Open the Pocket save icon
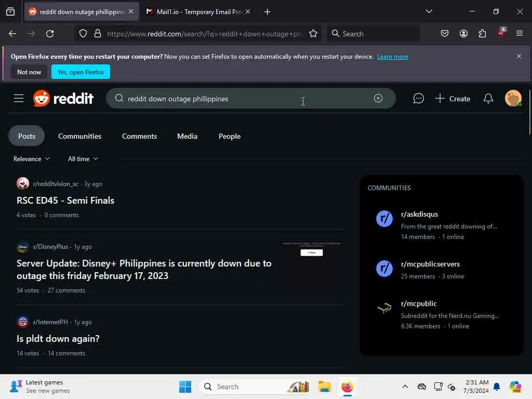Image resolution: width=532 pixels, height=399 pixels. click(x=445, y=34)
